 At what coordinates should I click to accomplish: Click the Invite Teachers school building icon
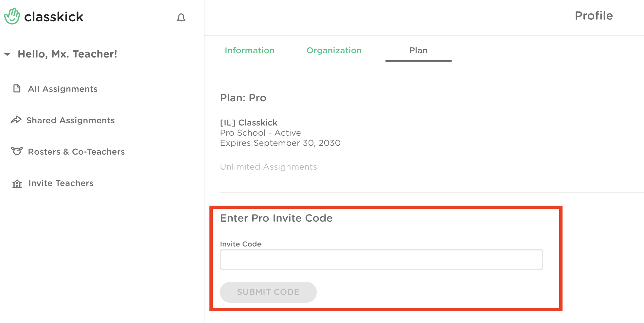pos(17,184)
